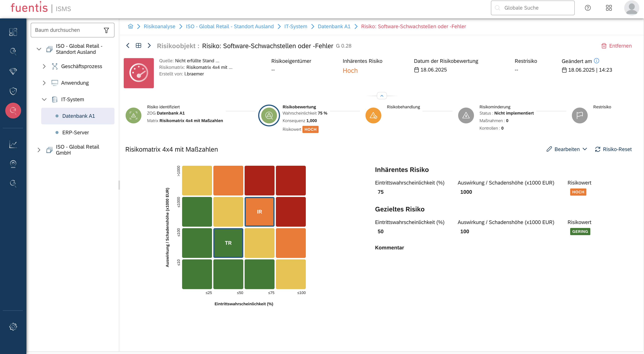Click the Risikobehandlung orange step icon

coord(373,115)
